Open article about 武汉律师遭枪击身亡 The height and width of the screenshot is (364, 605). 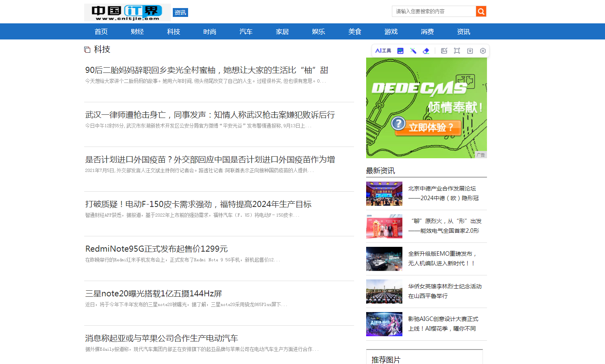point(210,115)
